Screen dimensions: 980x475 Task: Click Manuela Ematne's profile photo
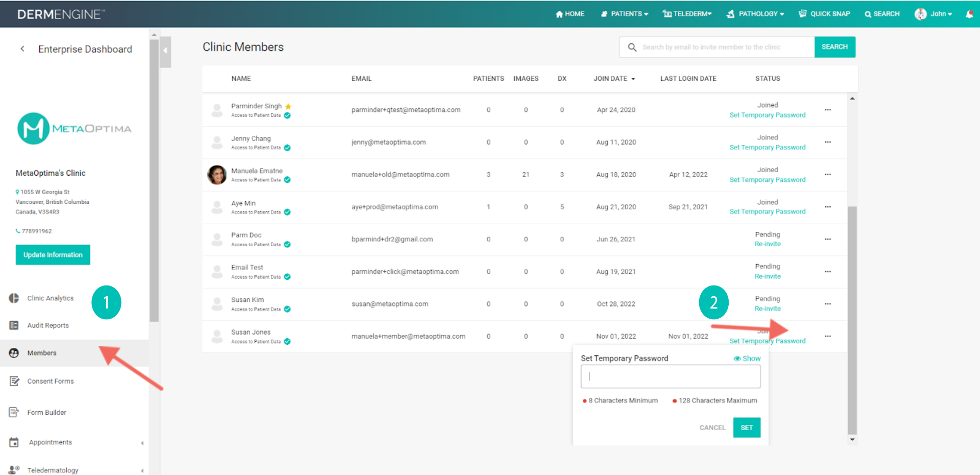pyautogui.click(x=217, y=175)
